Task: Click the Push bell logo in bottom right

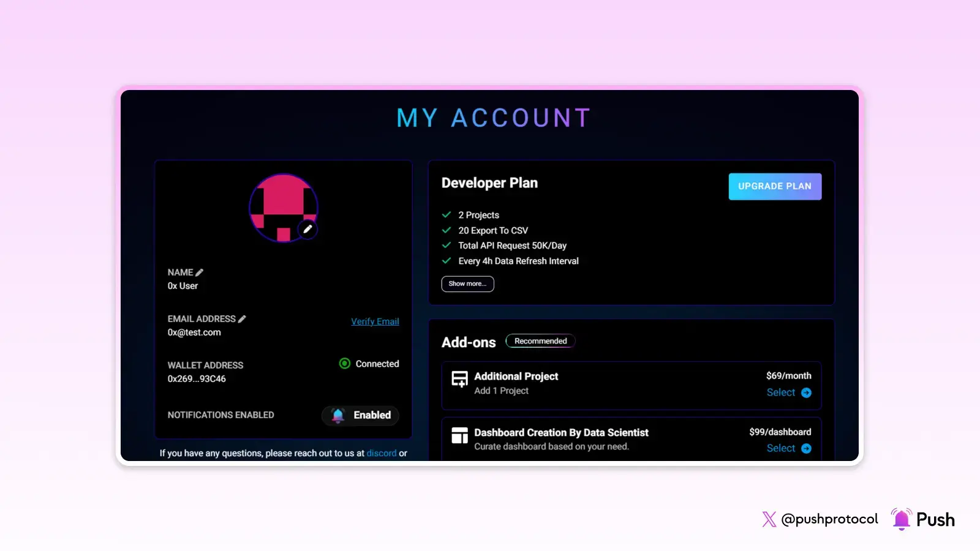Action: 901,519
